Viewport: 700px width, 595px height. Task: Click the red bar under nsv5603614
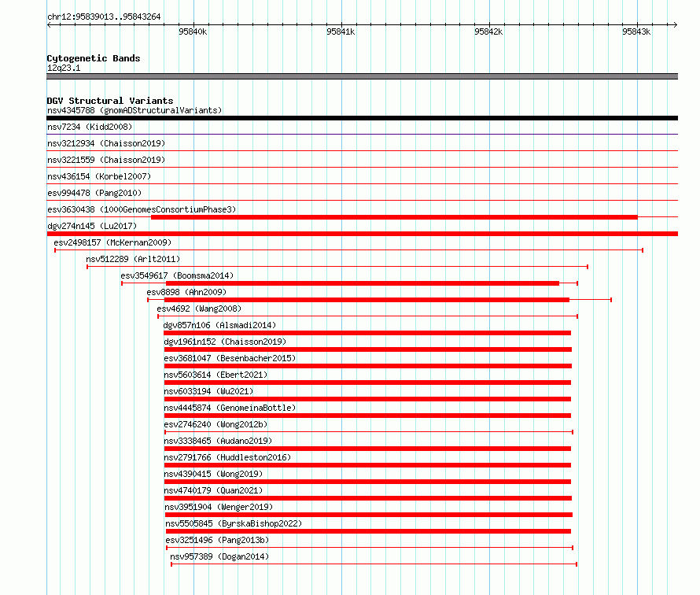coord(368,382)
